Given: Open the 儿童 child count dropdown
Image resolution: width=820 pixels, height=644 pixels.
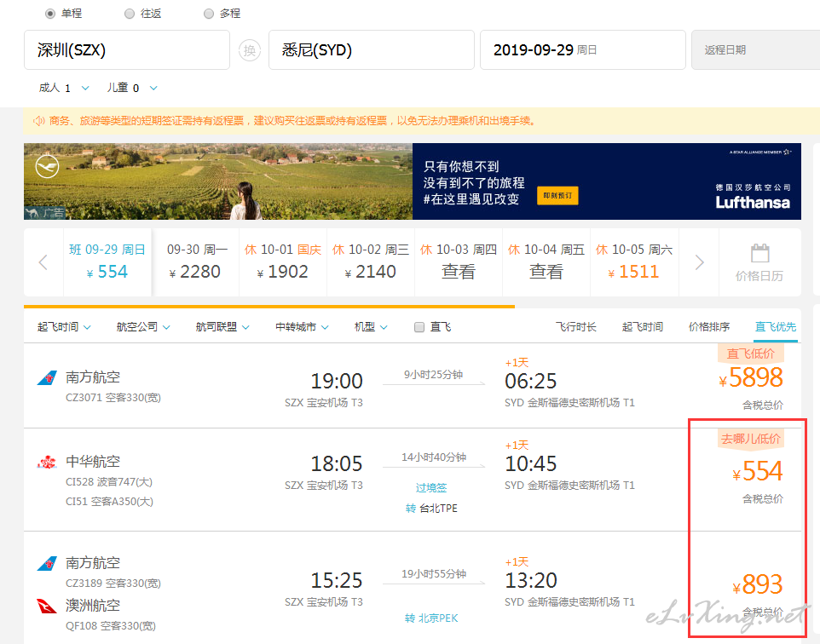Looking at the screenshot, I should [x=132, y=88].
